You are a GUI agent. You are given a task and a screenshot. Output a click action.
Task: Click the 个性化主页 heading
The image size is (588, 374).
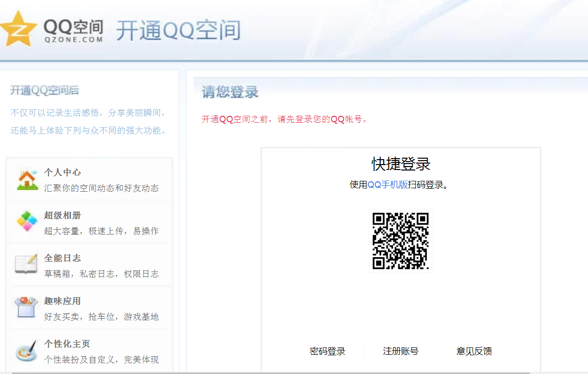[67, 343]
